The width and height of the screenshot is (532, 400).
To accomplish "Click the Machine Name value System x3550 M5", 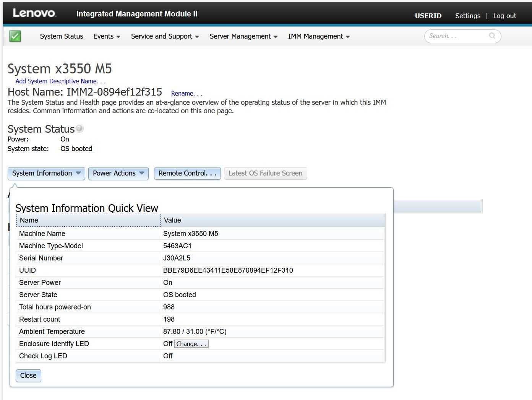I will [190, 234].
